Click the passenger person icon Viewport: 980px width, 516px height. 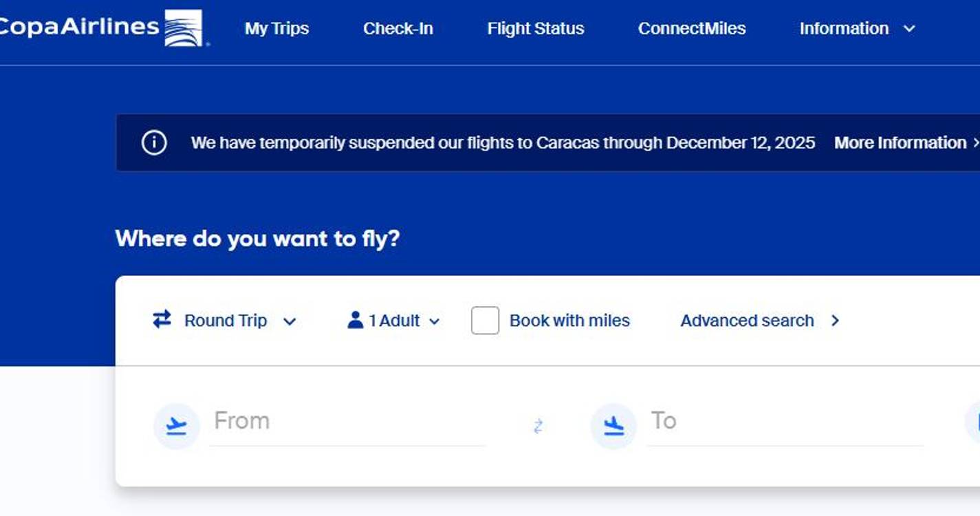(355, 320)
